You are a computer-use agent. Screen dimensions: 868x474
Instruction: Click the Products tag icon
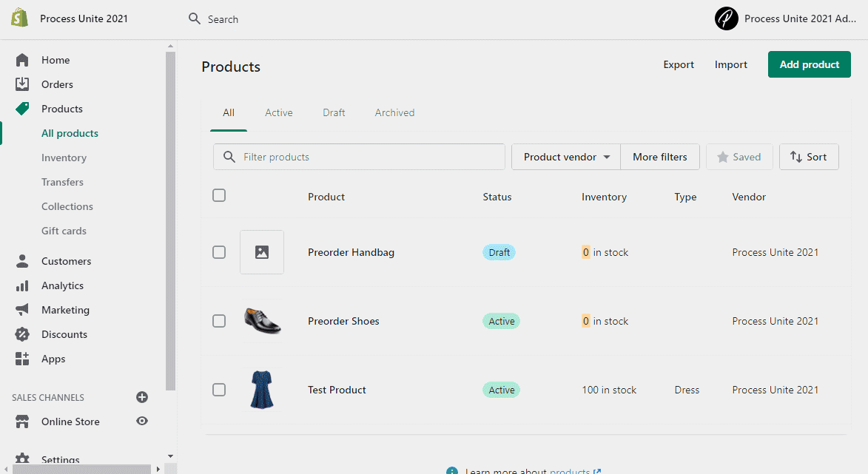[x=22, y=109]
